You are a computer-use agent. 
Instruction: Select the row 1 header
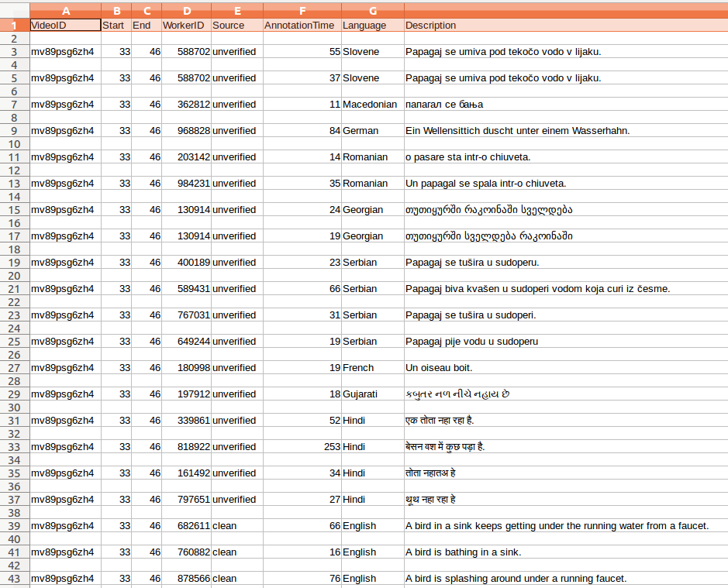[x=14, y=25]
